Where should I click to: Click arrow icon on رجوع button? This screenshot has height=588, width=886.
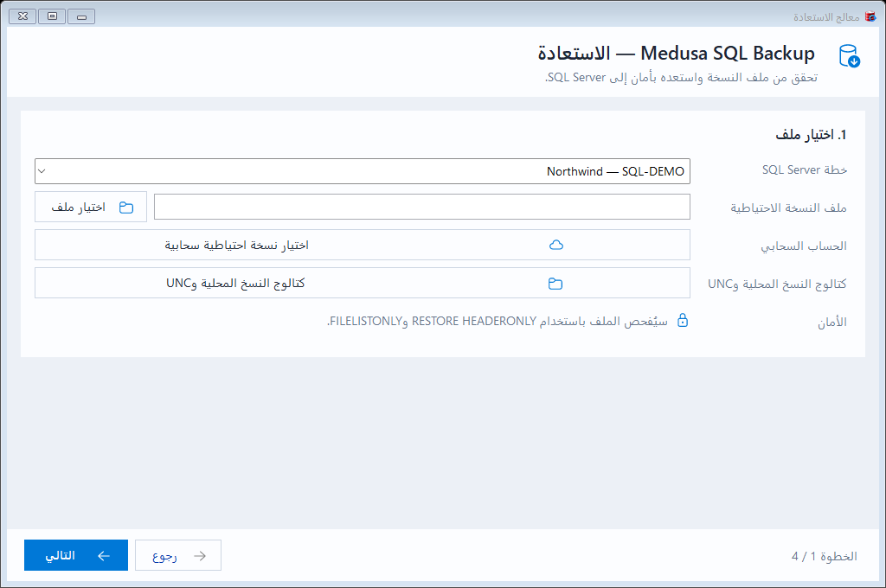pos(200,556)
